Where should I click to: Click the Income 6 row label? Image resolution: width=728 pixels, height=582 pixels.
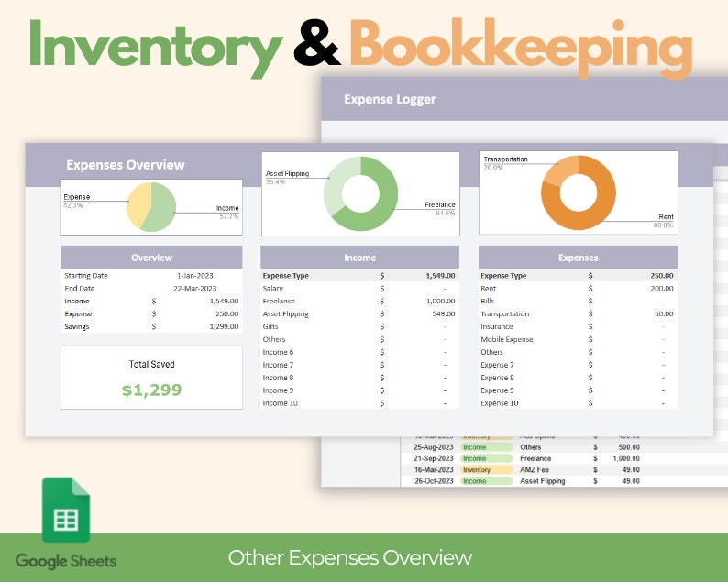point(278,352)
